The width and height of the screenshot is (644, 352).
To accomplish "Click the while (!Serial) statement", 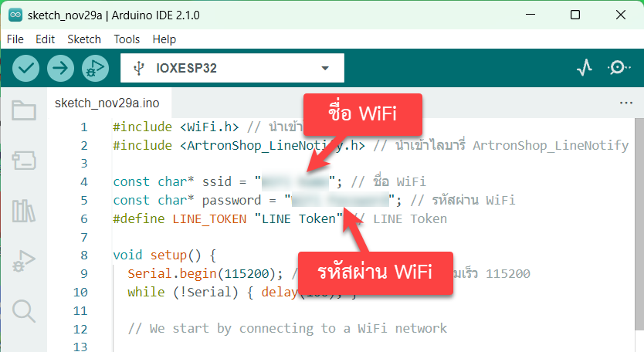I will coord(183,293).
